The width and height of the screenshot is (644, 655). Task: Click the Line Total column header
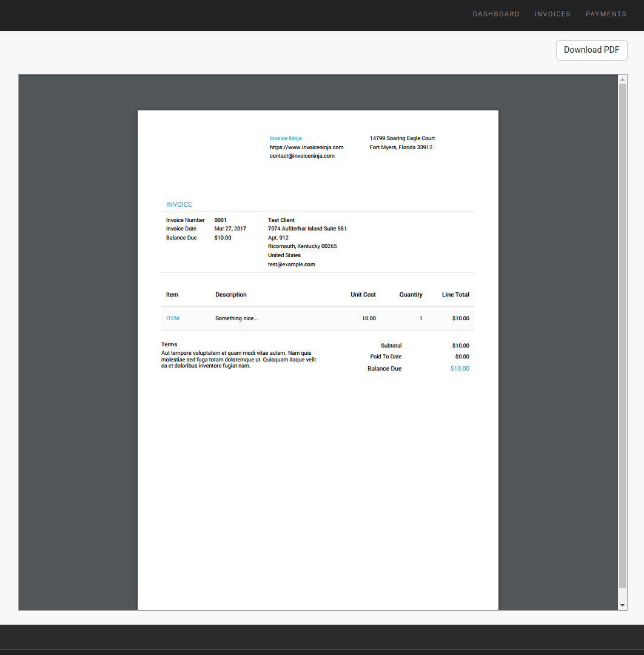pos(455,295)
